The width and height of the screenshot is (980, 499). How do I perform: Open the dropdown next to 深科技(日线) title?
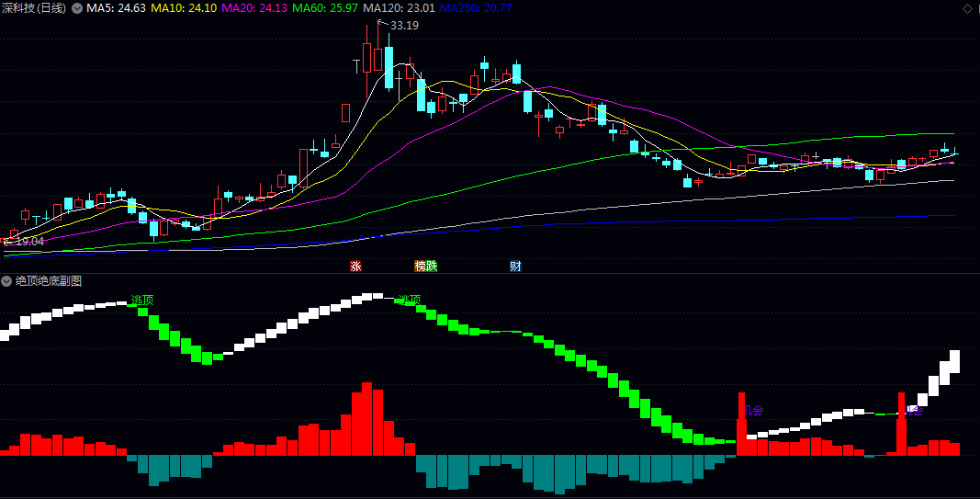(77, 8)
